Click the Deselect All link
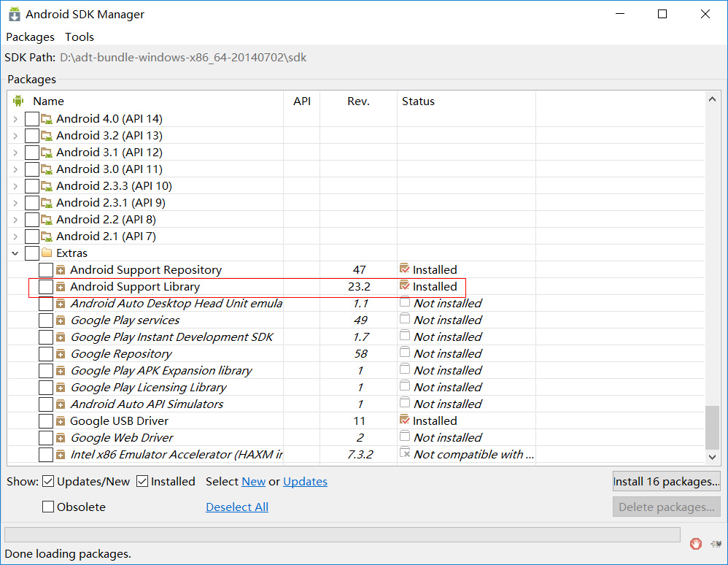The height and width of the screenshot is (565, 728). [237, 507]
